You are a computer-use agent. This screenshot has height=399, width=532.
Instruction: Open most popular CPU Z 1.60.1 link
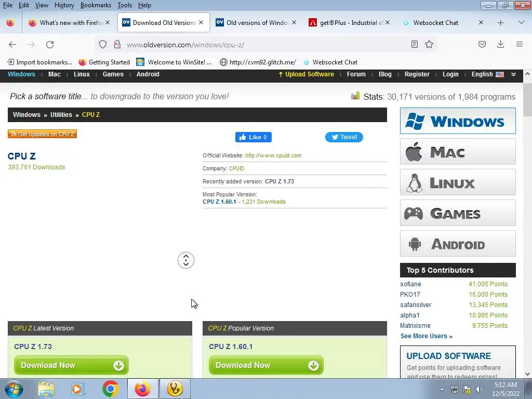click(219, 202)
